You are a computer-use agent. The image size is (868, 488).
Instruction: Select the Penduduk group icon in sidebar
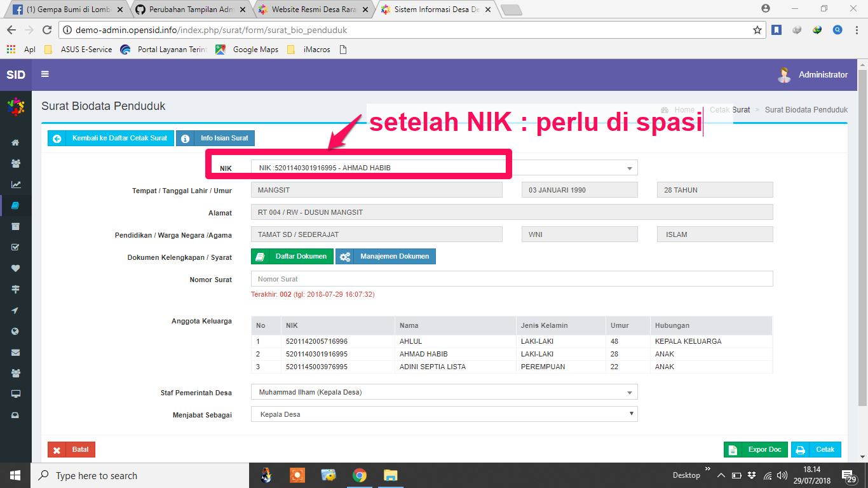click(15, 163)
